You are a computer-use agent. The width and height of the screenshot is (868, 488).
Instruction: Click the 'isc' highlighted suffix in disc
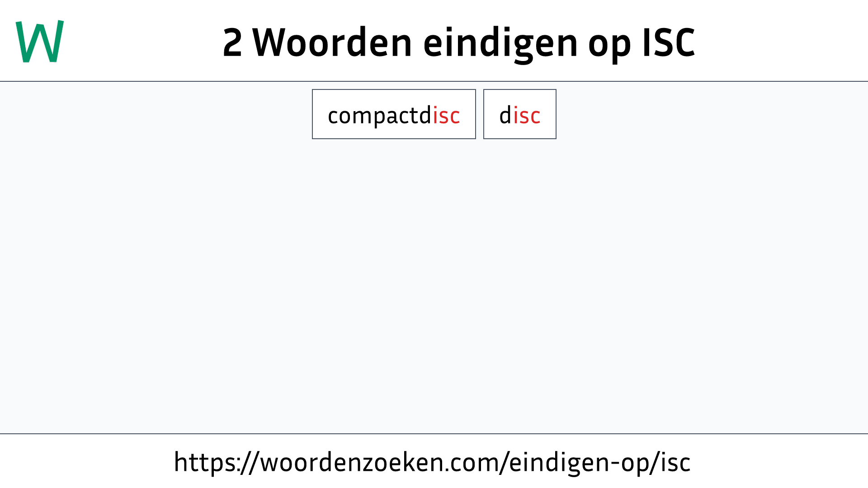pos(526,114)
